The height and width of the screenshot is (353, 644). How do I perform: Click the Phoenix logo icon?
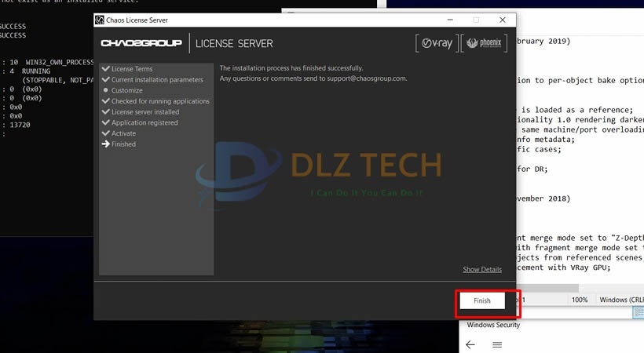(x=484, y=43)
